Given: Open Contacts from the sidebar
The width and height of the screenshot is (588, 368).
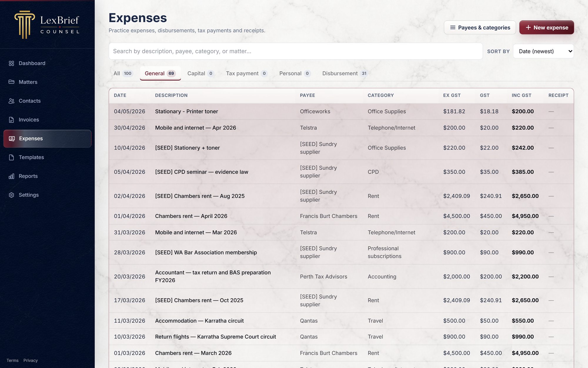Looking at the screenshot, I should [47, 101].
